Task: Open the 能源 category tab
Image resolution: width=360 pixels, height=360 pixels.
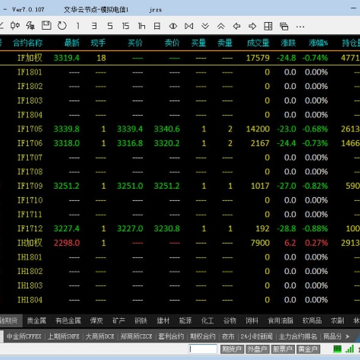Action: pos(185,321)
